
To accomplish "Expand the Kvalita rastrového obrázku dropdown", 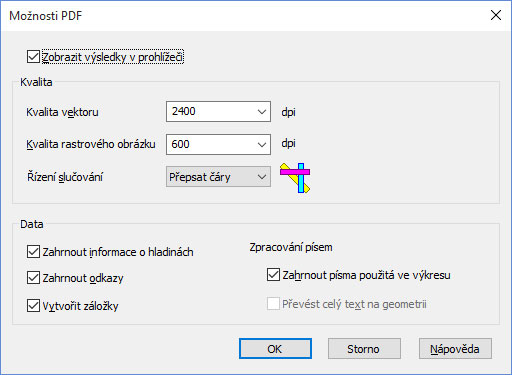I will coord(262,144).
